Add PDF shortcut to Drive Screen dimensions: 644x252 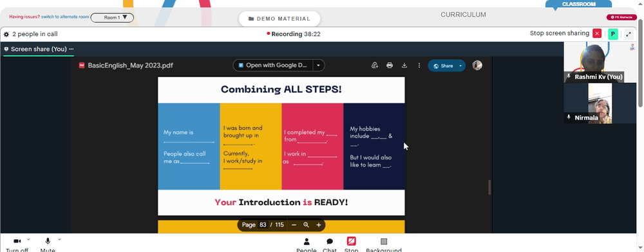pos(375,66)
